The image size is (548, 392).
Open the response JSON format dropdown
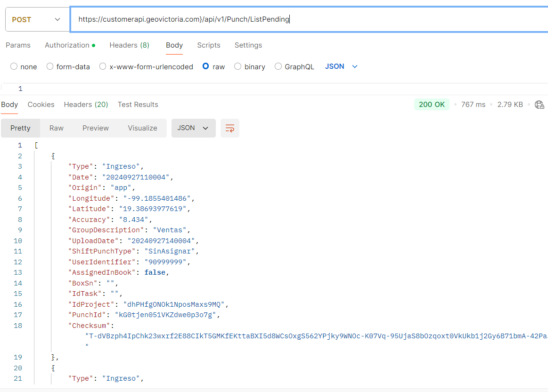click(x=193, y=128)
